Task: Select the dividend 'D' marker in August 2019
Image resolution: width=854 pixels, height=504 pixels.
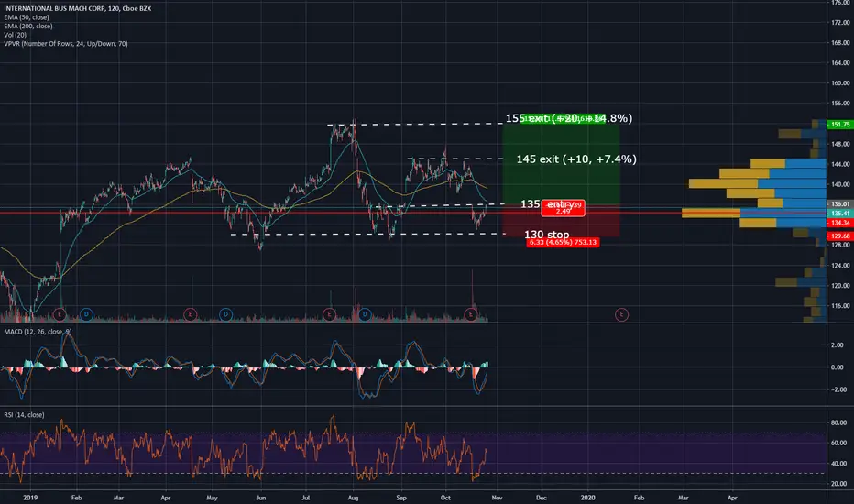Action: click(365, 314)
